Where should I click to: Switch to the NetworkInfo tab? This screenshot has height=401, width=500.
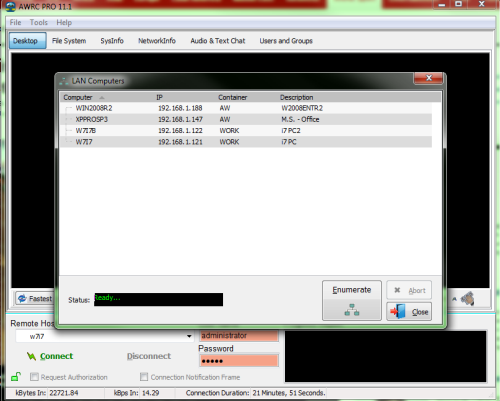pos(157,41)
